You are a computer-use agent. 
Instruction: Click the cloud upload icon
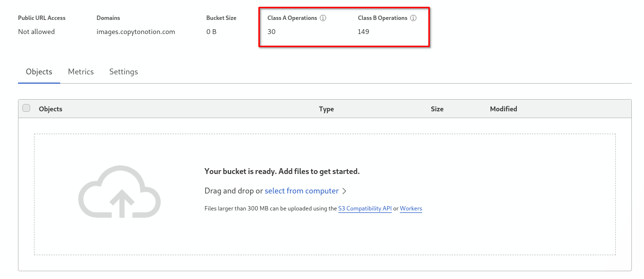(119, 192)
